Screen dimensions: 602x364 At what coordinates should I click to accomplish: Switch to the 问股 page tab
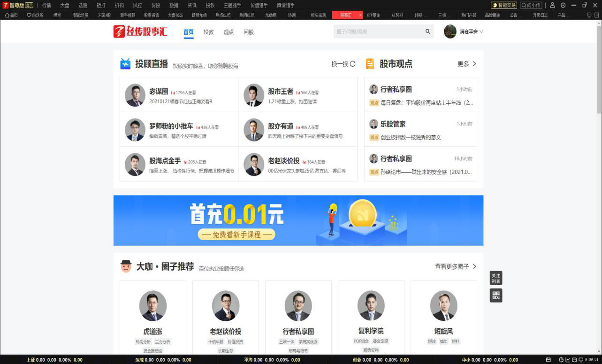[249, 32]
